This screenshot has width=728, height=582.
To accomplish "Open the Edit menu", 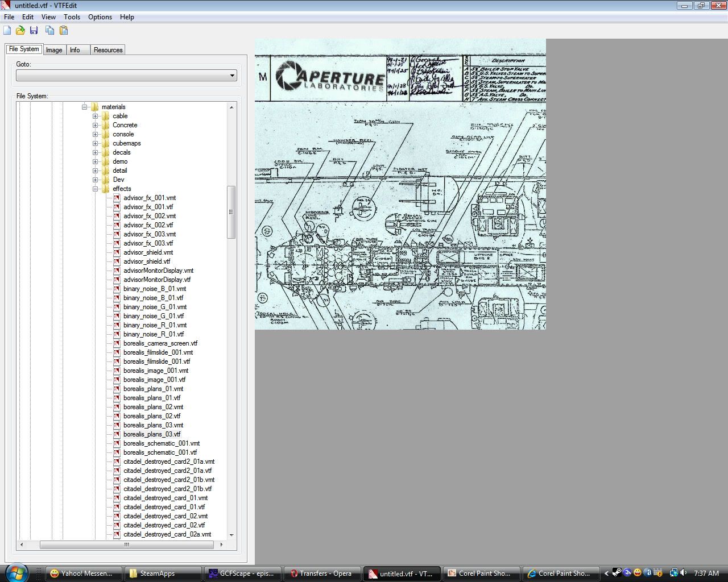I will 28,17.
